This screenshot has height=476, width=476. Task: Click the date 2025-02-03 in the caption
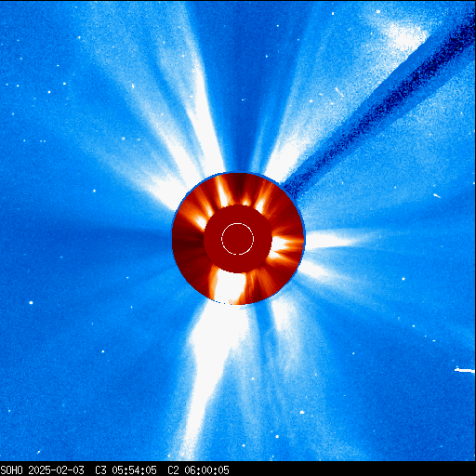click(56, 469)
